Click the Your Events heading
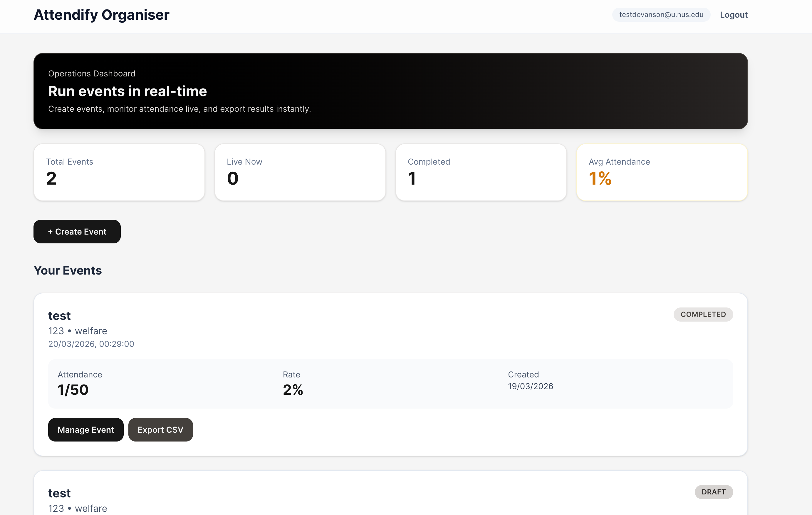This screenshot has height=515, width=812. [68, 270]
